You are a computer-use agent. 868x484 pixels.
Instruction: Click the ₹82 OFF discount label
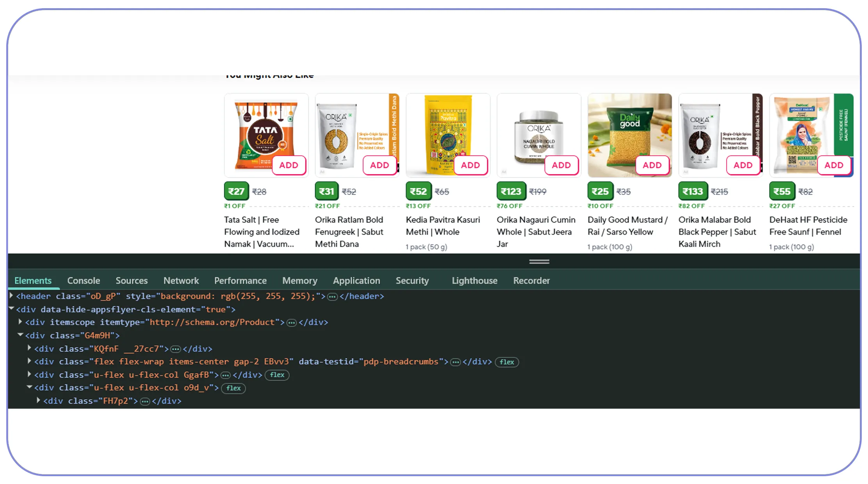point(692,206)
